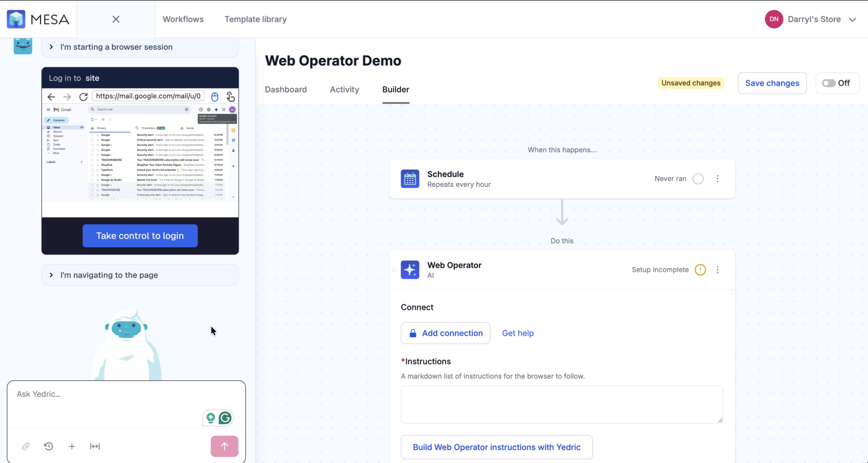Click "Repeats every hour" text
The width and height of the screenshot is (868, 463).
(459, 185)
